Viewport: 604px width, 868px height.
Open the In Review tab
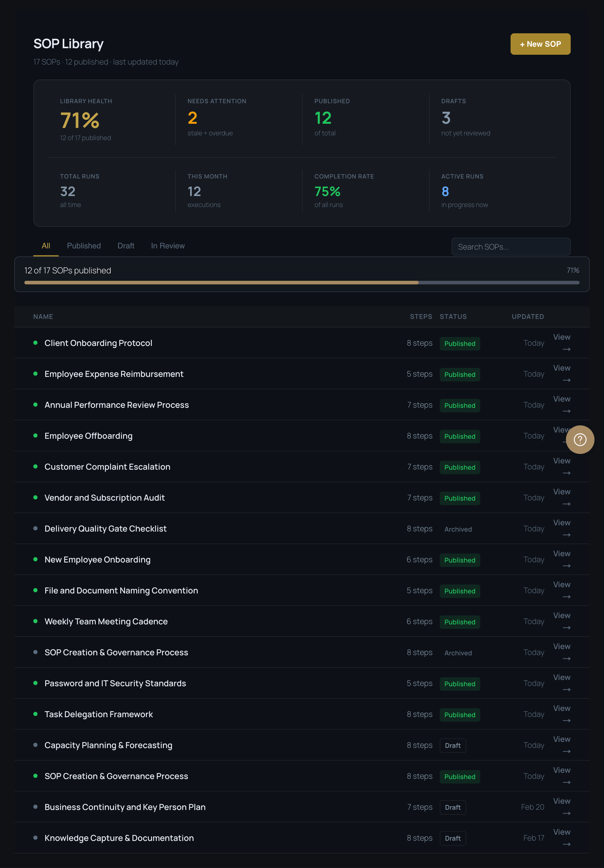tap(168, 246)
